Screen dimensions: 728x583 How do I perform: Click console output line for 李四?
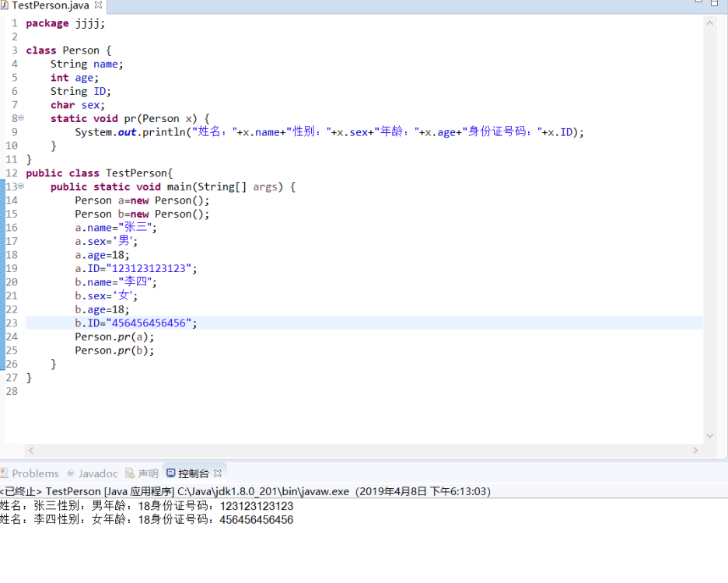point(147,519)
